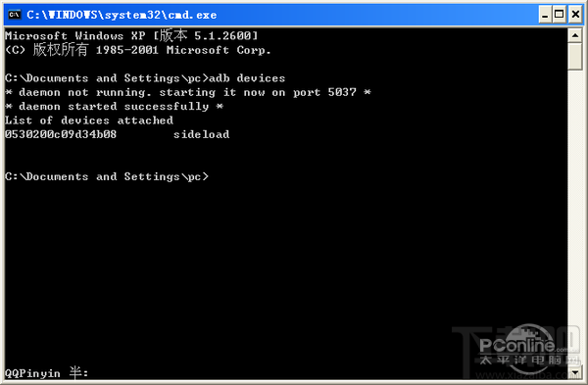Viewport: 588px width, 385px height.
Task: Maximize the command prompt window
Action: (x=560, y=15)
